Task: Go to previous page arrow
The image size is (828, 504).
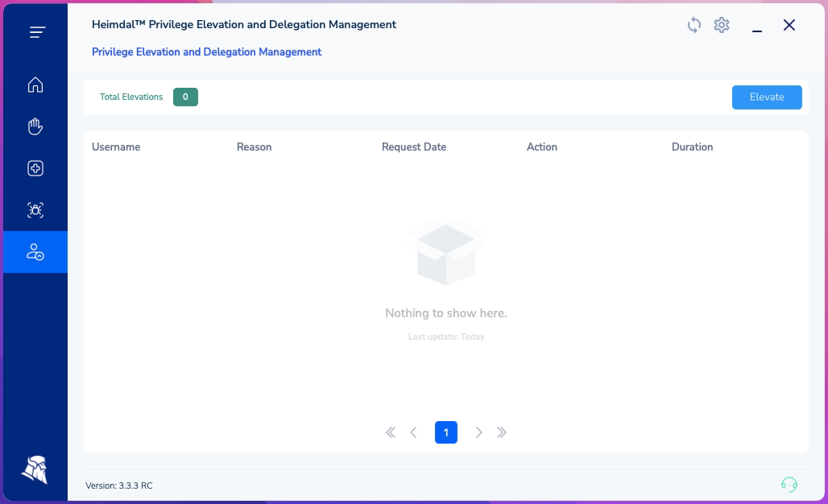Action: click(x=413, y=433)
